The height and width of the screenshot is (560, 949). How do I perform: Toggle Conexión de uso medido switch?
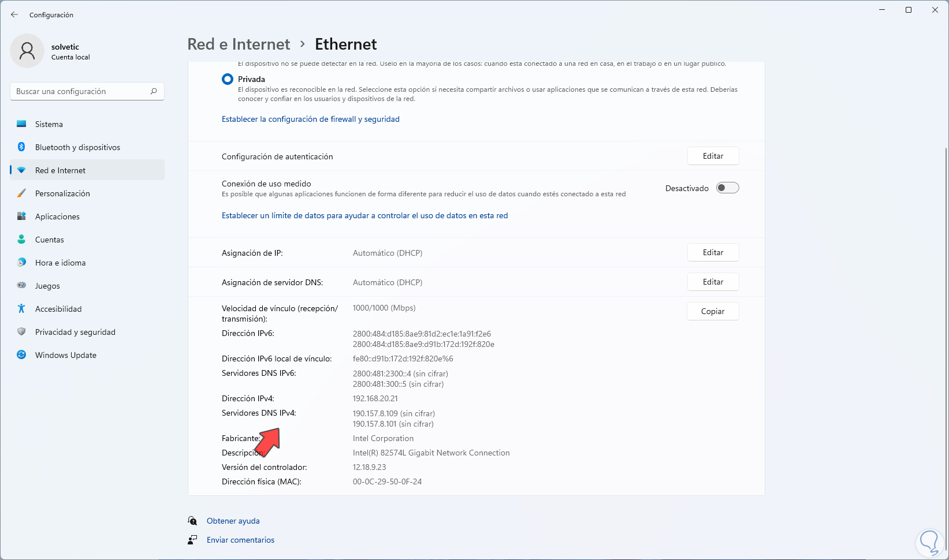point(727,188)
